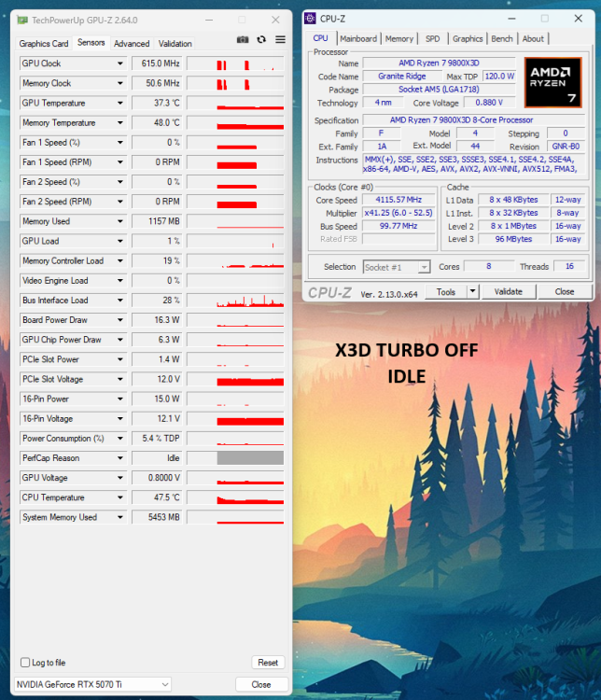The height and width of the screenshot is (700, 601).
Task: Click the AMD Ryzen 7 logo in CPU-Z
Action: tap(552, 82)
